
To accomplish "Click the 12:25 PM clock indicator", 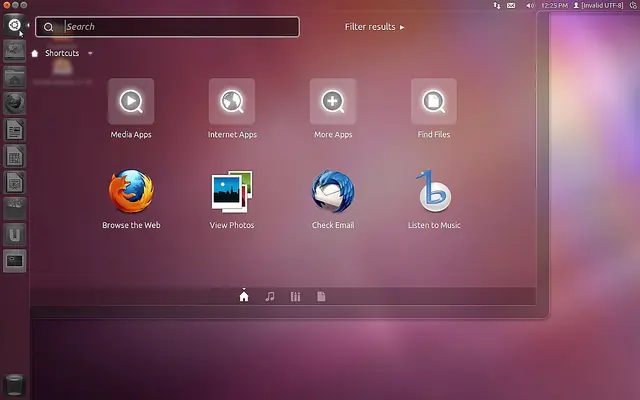I will (x=554, y=5).
